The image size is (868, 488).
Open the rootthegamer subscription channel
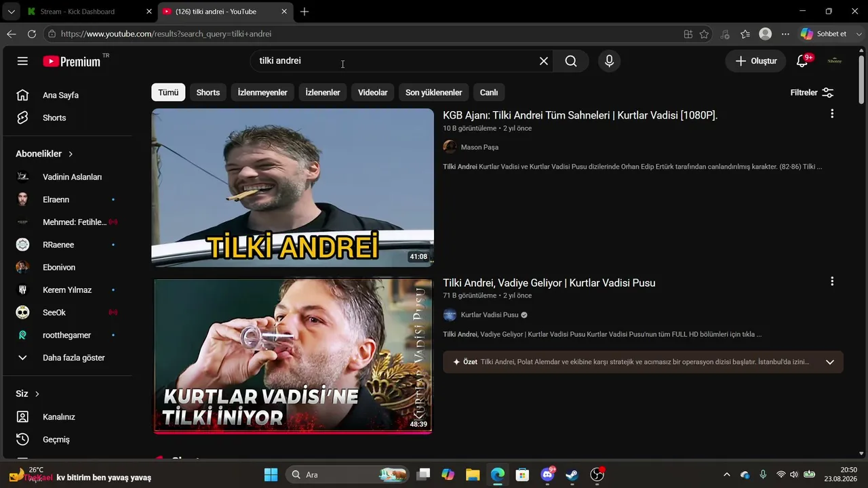[68, 335]
